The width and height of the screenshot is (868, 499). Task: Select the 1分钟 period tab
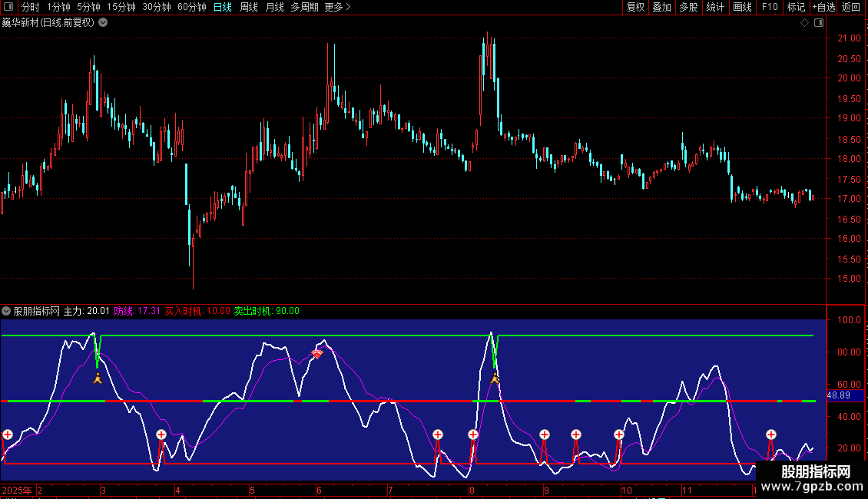point(58,7)
